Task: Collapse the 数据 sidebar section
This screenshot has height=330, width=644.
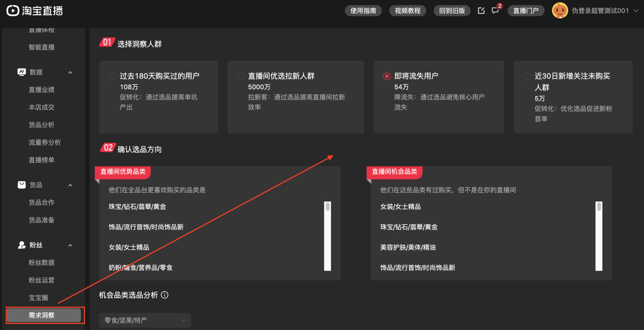Action: point(70,72)
